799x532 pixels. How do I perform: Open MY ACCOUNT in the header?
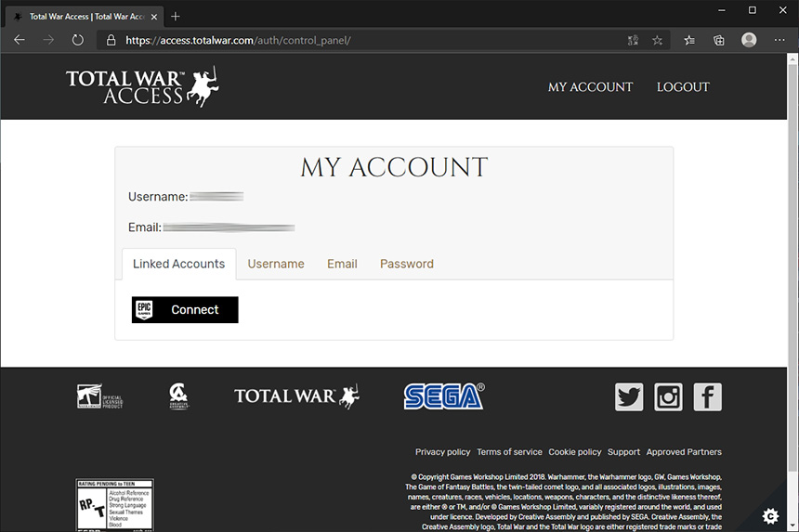[590, 87]
